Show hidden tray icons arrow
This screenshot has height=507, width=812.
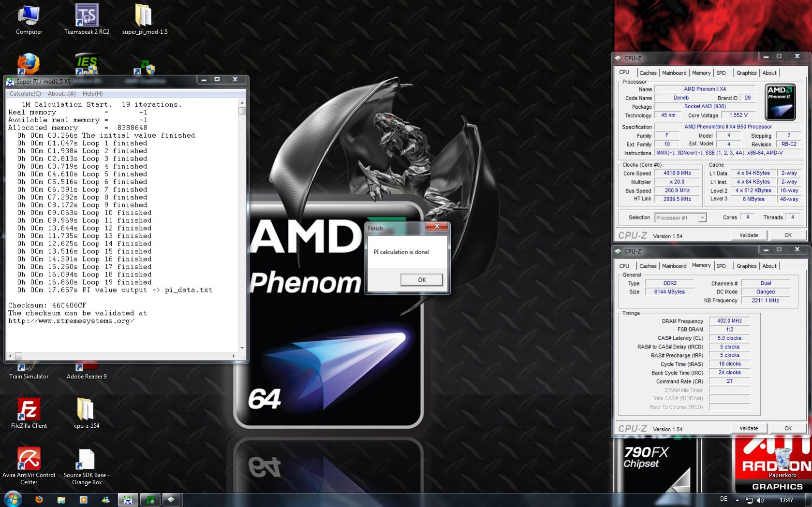coord(738,500)
